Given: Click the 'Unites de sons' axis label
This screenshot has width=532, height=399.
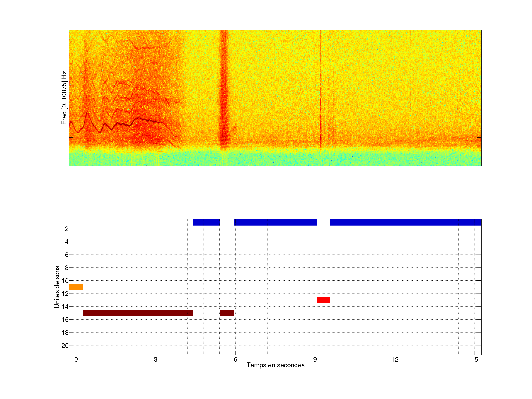Looking at the screenshot, I should coord(57,287).
